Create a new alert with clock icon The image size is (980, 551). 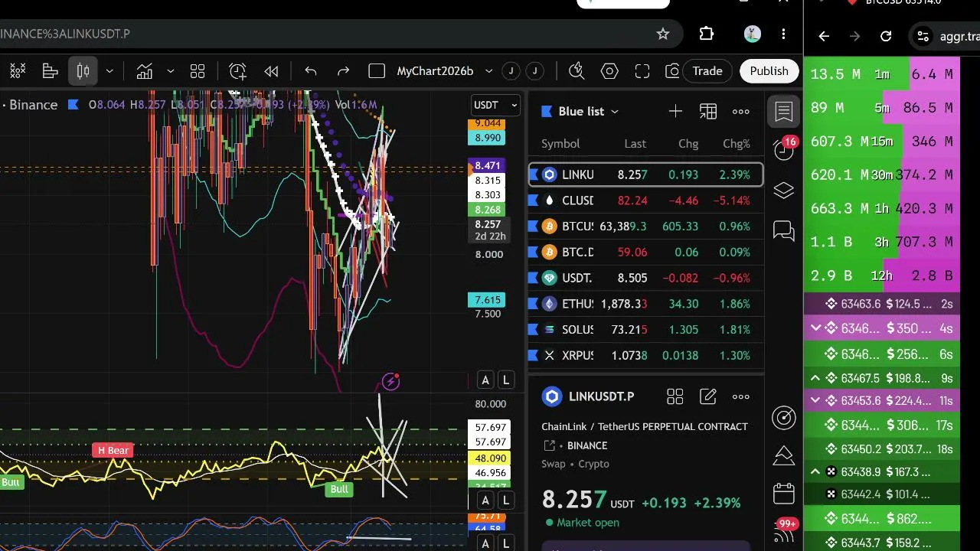(x=237, y=71)
